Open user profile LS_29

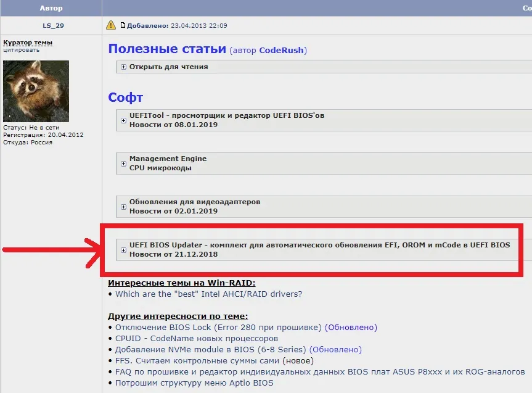point(53,25)
